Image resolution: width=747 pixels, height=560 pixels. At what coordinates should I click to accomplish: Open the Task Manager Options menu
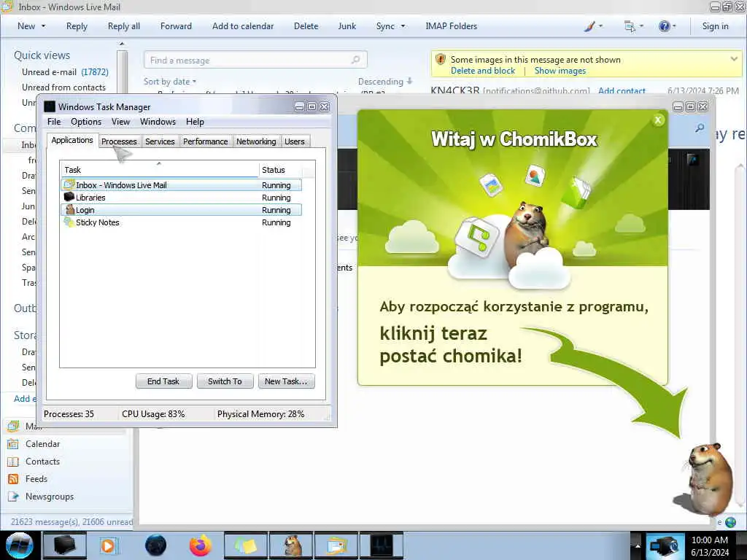click(86, 122)
